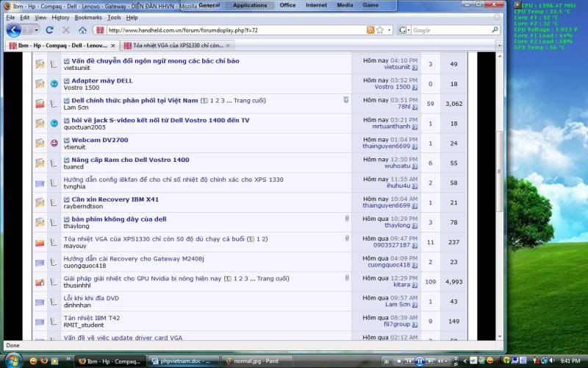Close the first Ibm - Hp - Compaq tab

(113, 46)
